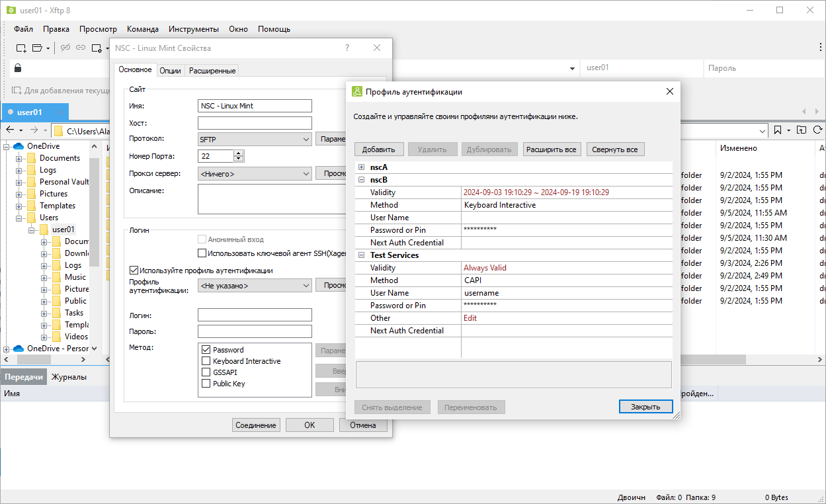The image size is (826, 504).
Task: Click the Соединение button
Action: (x=256, y=425)
